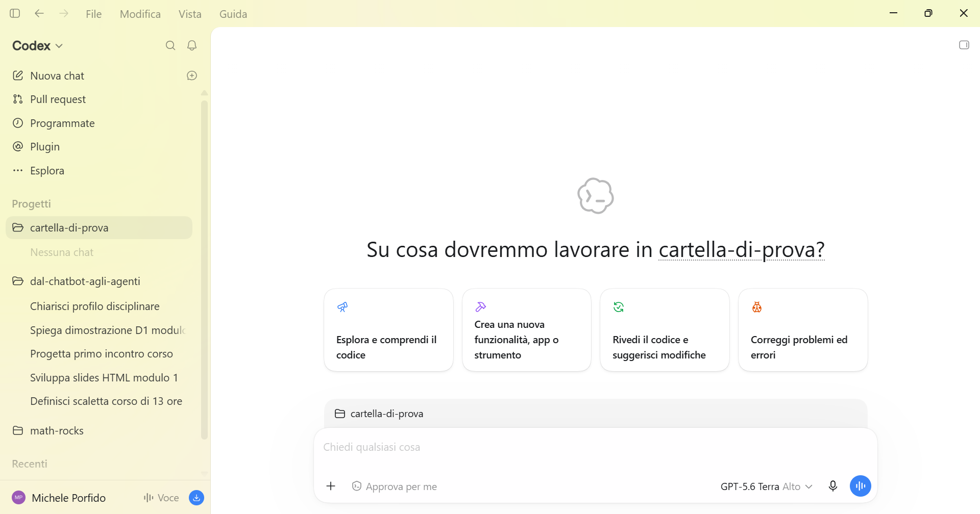Open Programmate section
This screenshot has width=980, height=514.
point(99,123)
